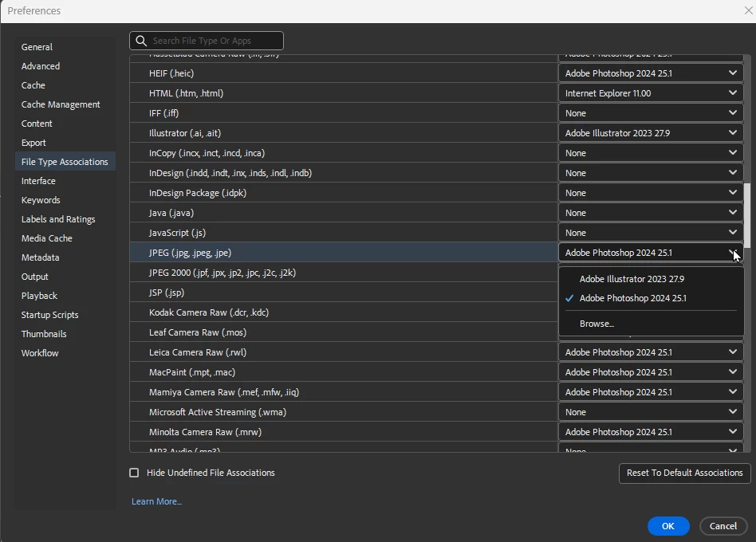
Task: Click the Cancel button
Action: [723, 526]
